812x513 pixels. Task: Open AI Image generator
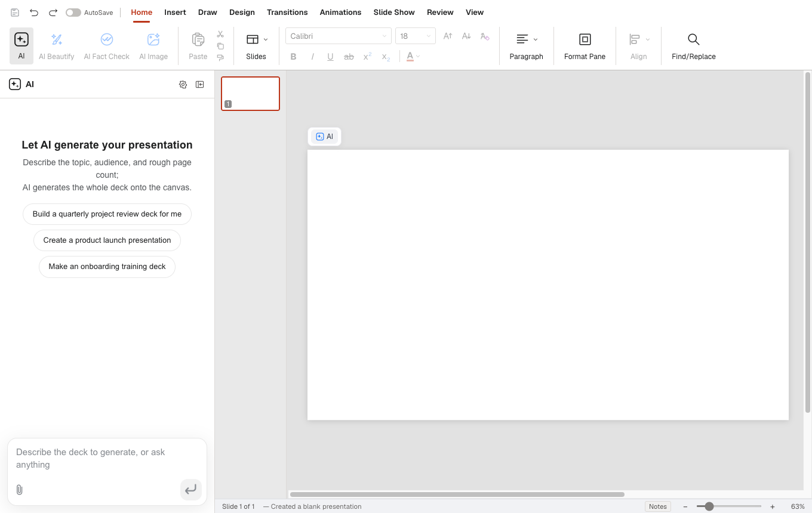(153, 46)
